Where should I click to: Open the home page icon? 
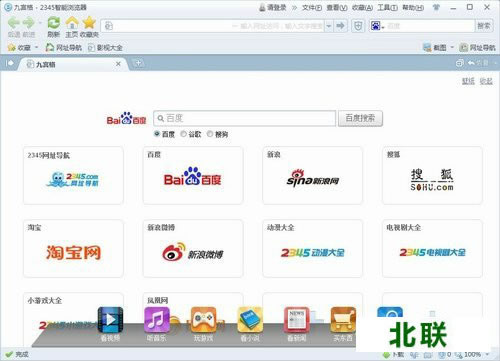pos(72,23)
